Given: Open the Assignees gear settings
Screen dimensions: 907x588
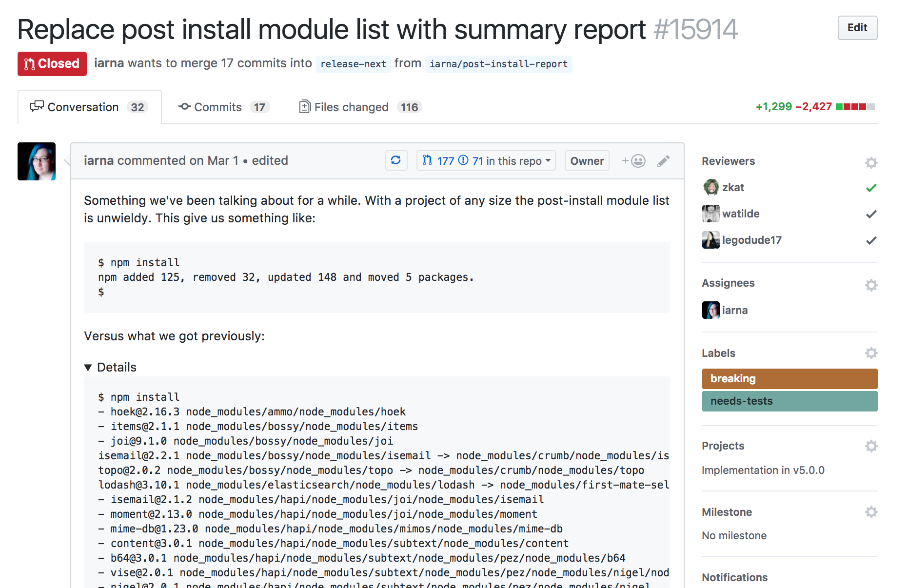Looking at the screenshot, I should [871, 285].
